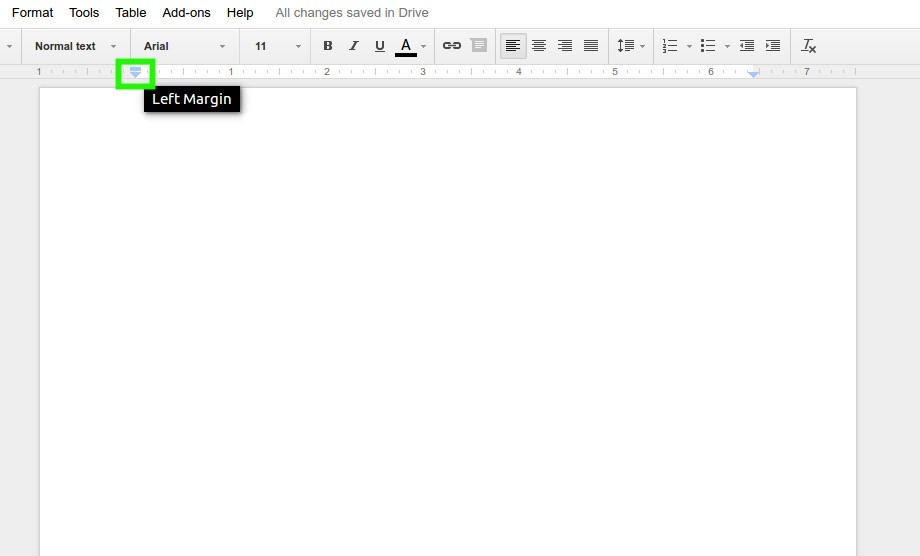The image size is (920, 556).
Task: Right align the text
Action: [x=565, y=46]
